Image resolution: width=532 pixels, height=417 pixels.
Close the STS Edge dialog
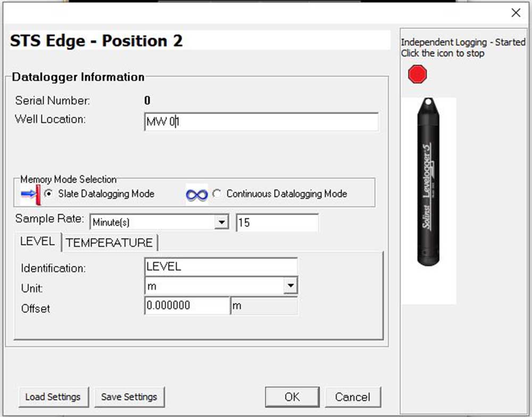[x=516, y=12]
